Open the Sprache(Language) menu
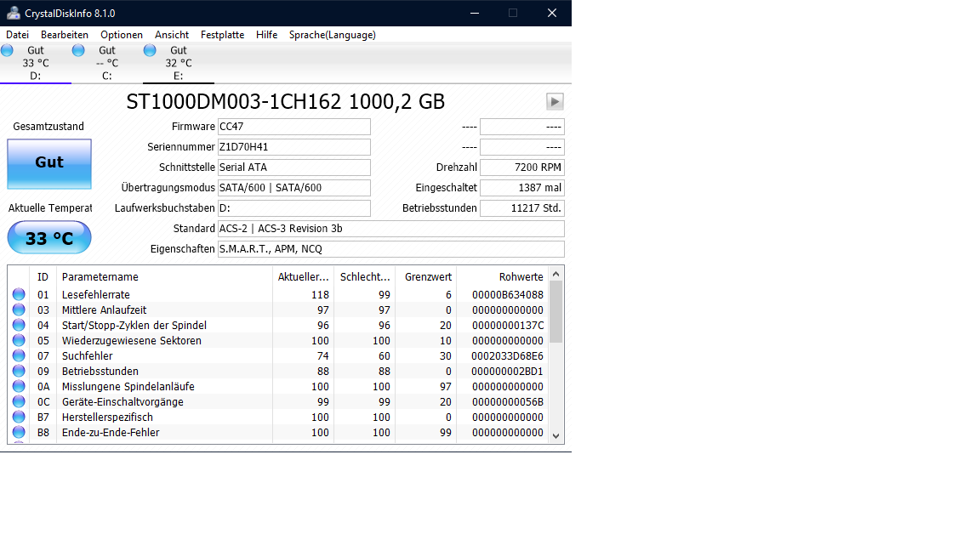Viewport: 980px width, 551px height. [333, 35]
